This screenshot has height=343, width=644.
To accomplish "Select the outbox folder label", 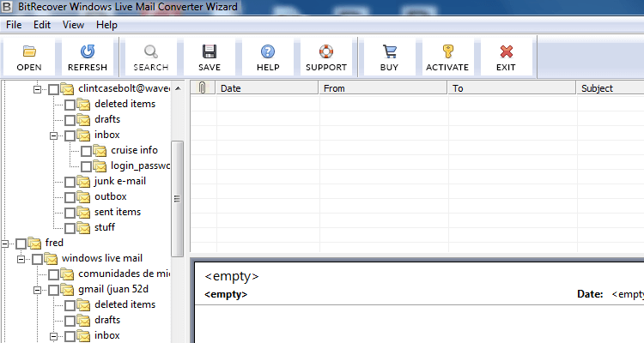I will coord(111,196).
